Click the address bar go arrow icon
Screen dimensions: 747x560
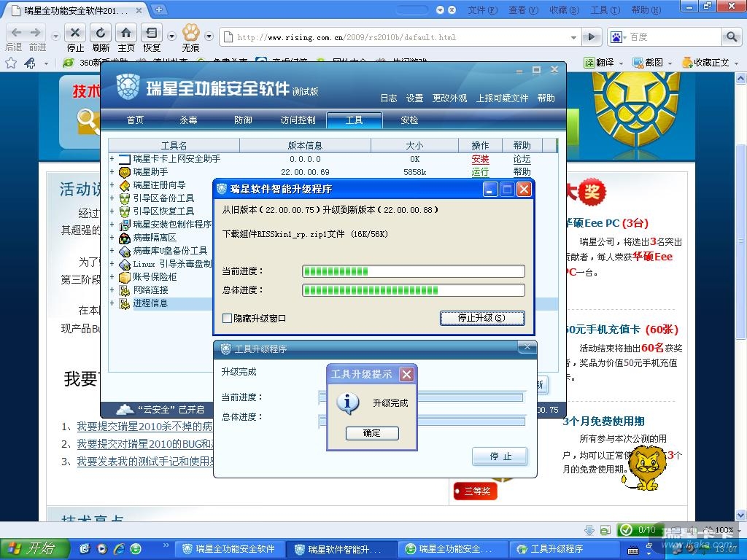click(x=591, y=36)
